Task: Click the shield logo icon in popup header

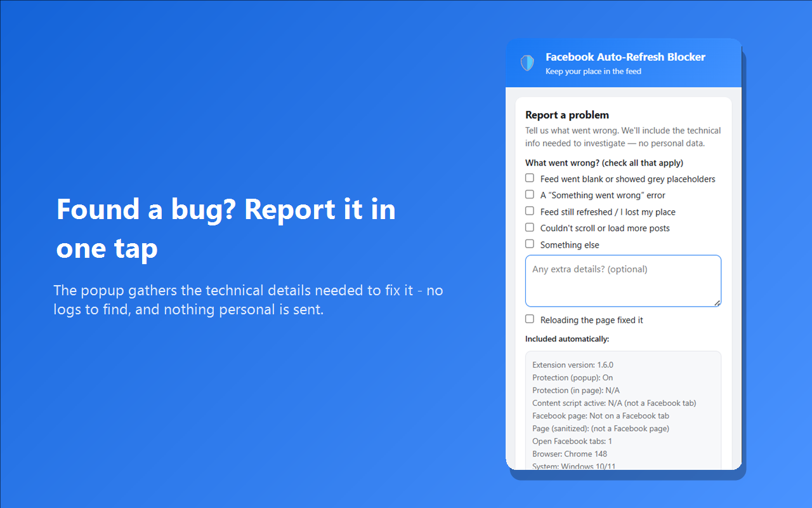Action: point(527,63)
